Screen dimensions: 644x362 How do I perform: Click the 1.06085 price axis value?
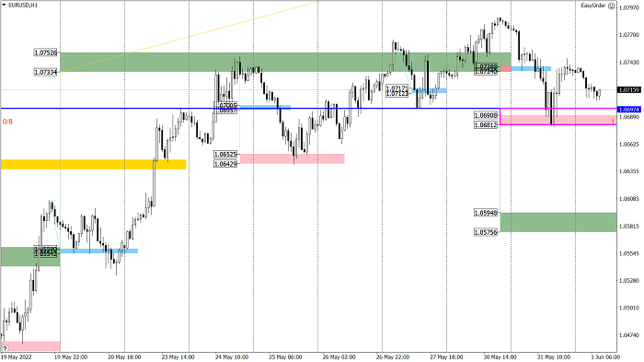pos(628,199)
